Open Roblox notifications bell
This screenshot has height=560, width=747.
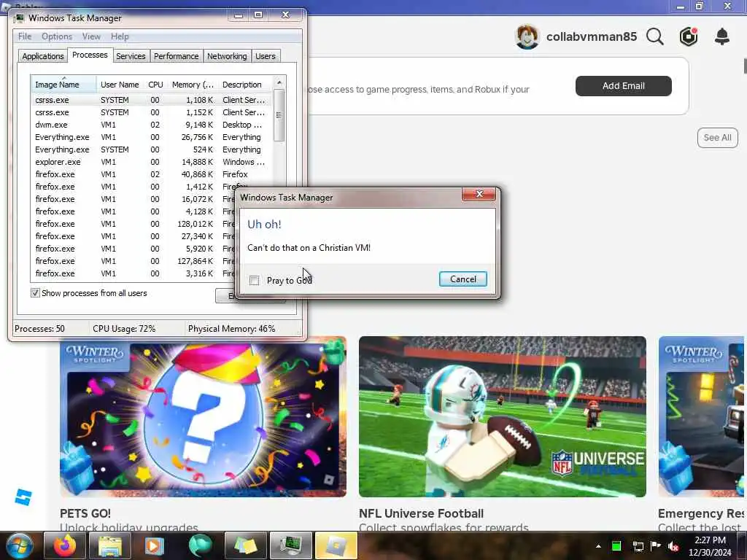point(722,36)
